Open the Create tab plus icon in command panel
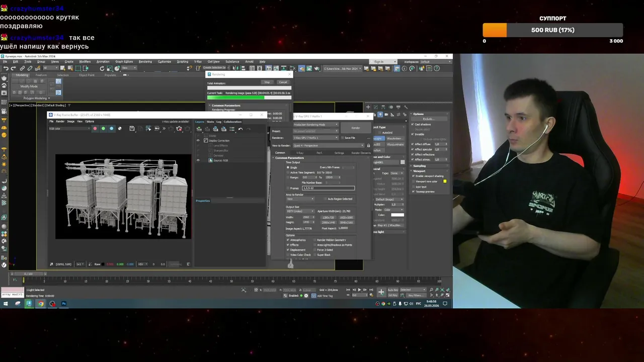644x362 pixels. coord(368,107)
